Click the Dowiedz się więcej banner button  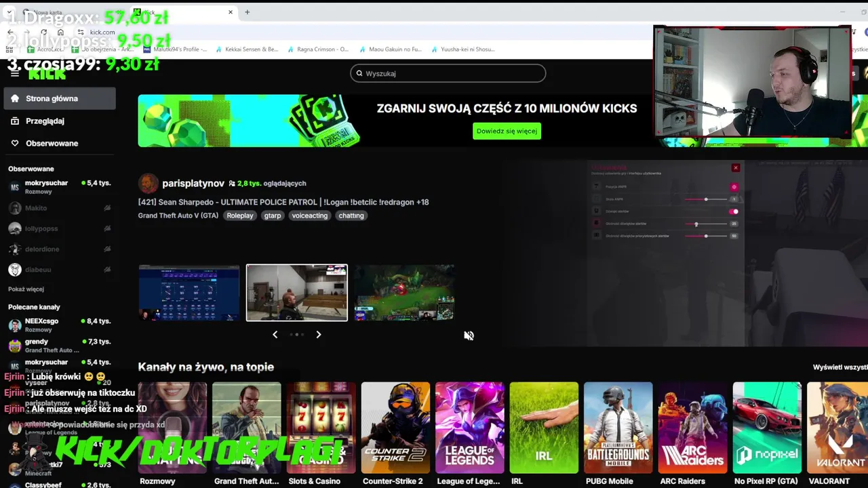click(x=507, y=131)
